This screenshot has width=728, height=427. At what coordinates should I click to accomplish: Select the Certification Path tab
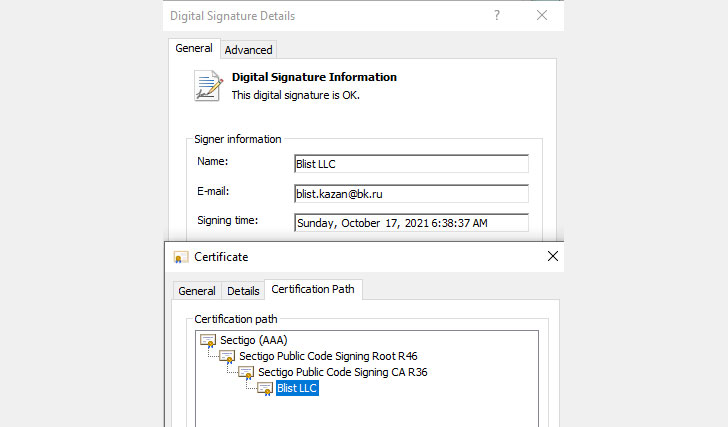[x=314, y=290]
